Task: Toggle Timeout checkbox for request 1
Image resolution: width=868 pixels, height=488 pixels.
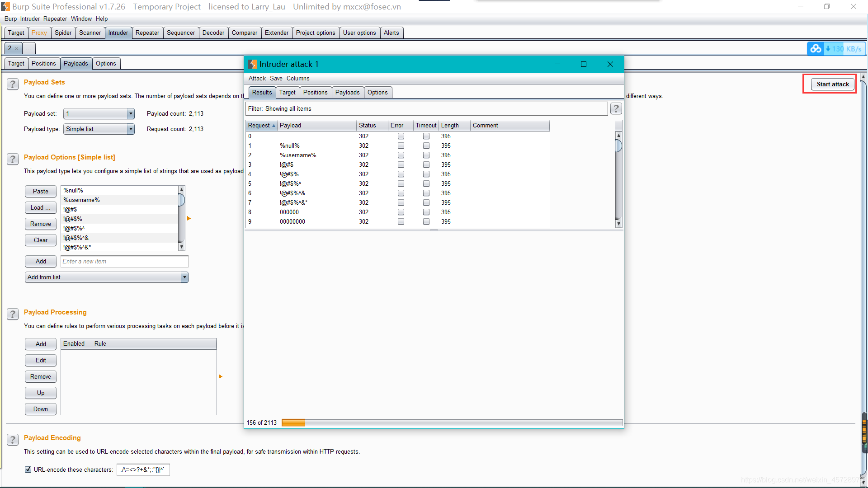Action: pyautogui.click(x=426, y=145)
